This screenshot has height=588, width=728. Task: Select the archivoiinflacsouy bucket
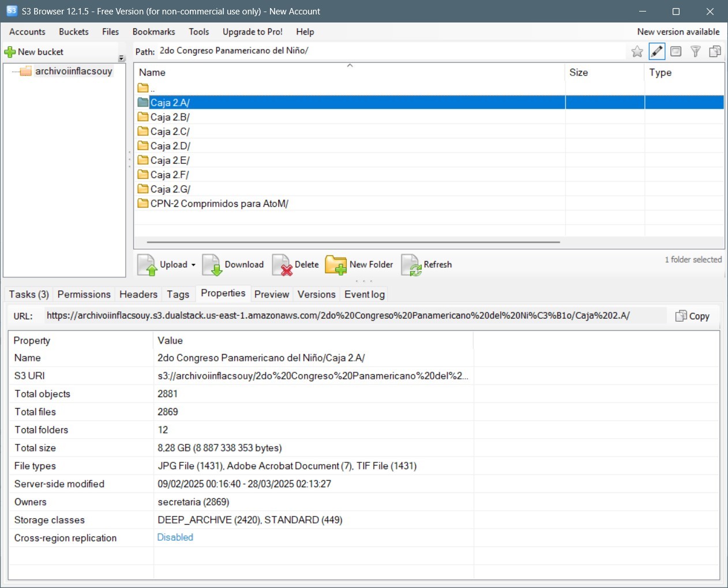[73, 71]
